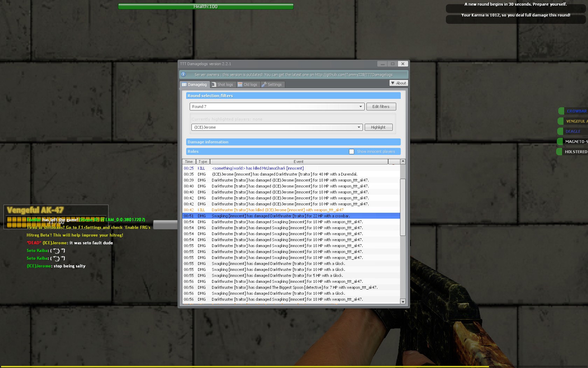This screenshot has width=588, height=368.
Task: Click the Edit filters button
Action: pyautogui.click(x=381, y=107)
